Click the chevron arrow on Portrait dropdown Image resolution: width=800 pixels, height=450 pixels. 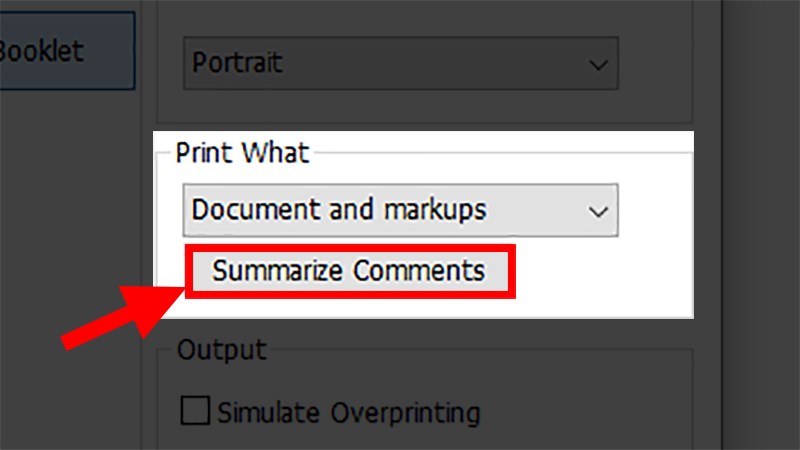pos(598,64)
